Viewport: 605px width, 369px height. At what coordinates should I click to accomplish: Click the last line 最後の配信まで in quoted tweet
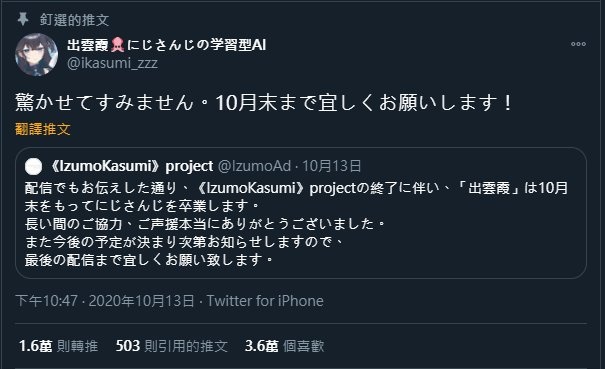point(149,260)
